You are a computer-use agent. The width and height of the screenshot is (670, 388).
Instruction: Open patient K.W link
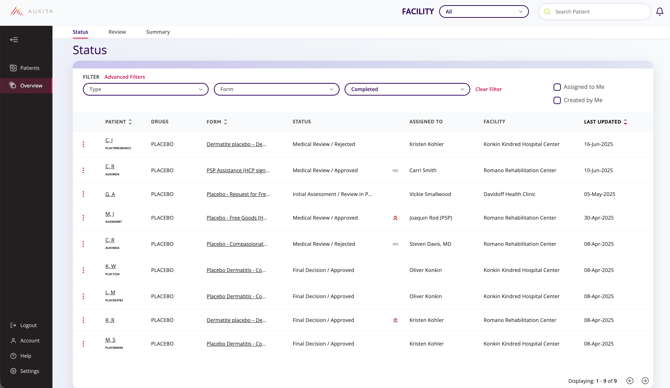tap(110, 266)
